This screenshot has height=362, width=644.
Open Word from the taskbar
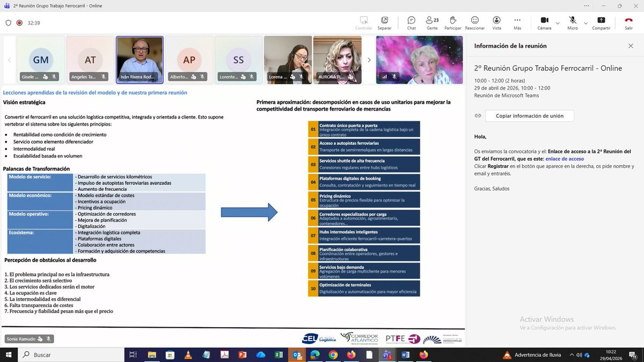point(405,354)
